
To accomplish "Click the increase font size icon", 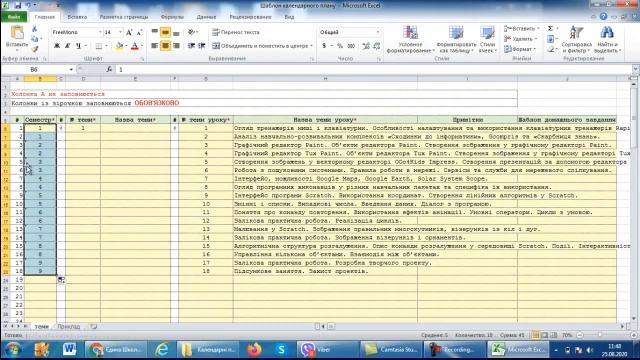I will click(x=129, y=32).
